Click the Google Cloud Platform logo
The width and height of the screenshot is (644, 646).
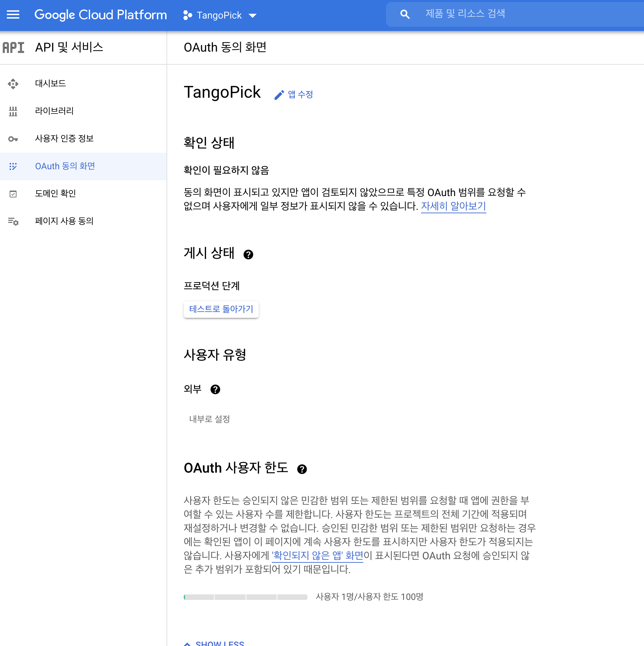click(100, 15)
